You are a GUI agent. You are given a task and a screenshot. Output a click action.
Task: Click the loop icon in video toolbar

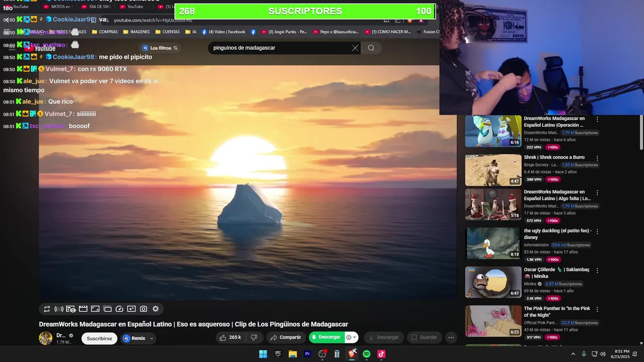pos(47,309)
